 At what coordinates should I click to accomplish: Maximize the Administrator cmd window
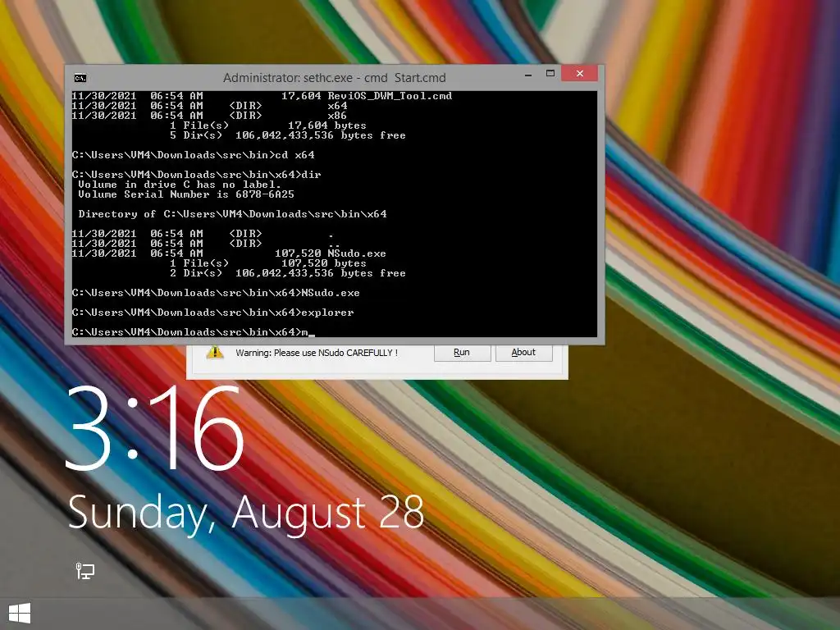(550, 73)
